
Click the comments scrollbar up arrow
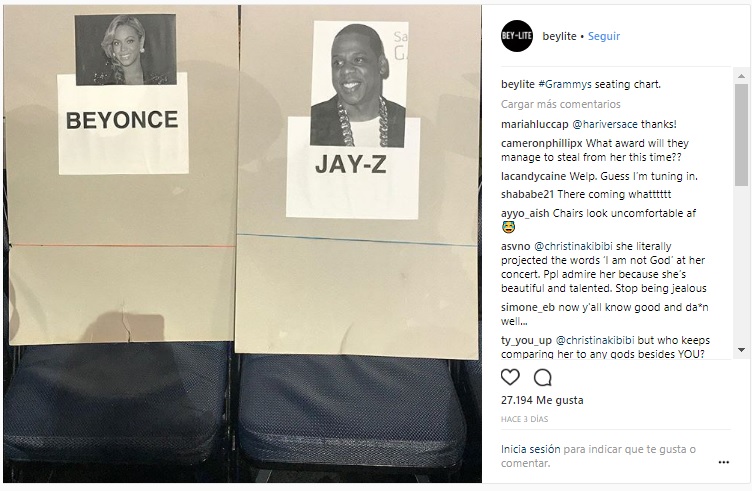(x=741, y=76)
